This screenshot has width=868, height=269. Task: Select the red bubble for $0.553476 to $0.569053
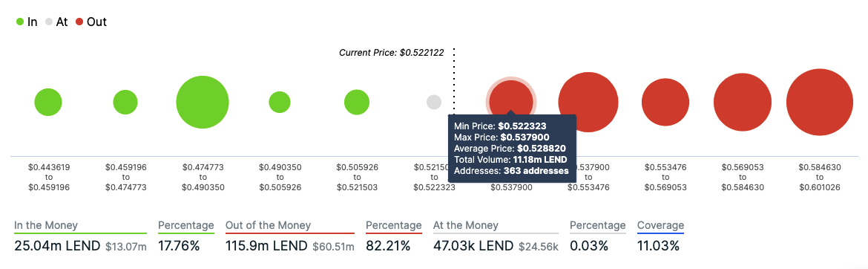point(665,102)
